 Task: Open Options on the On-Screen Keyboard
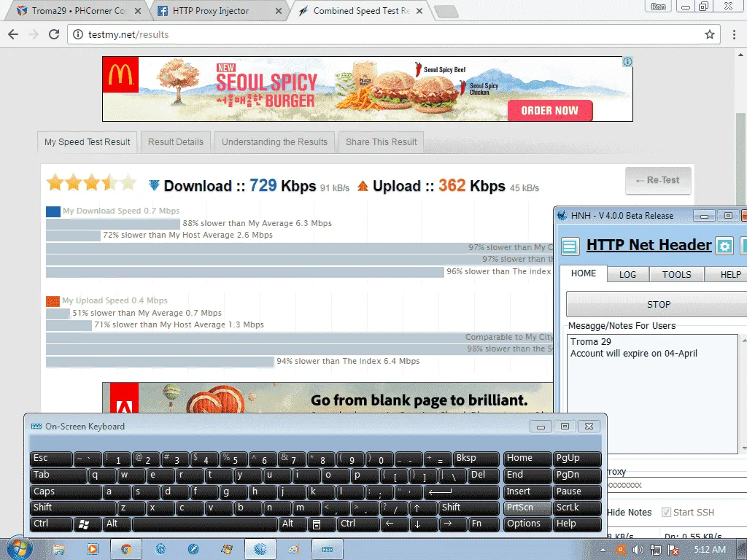[x=527, y=524]
